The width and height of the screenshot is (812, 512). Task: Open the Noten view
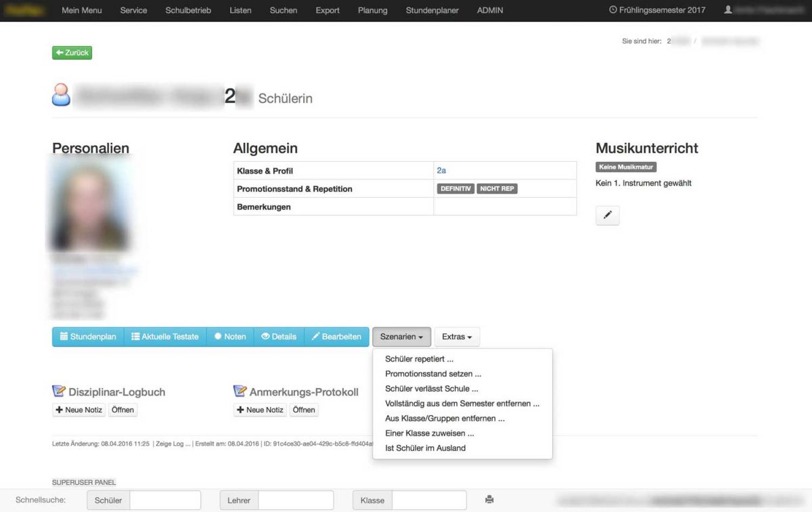coord(230,337)
